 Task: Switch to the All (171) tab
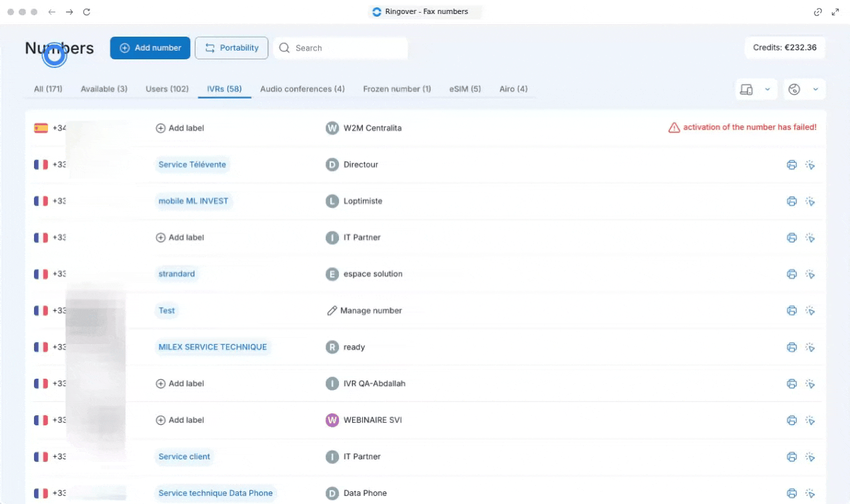click(48, 89)
